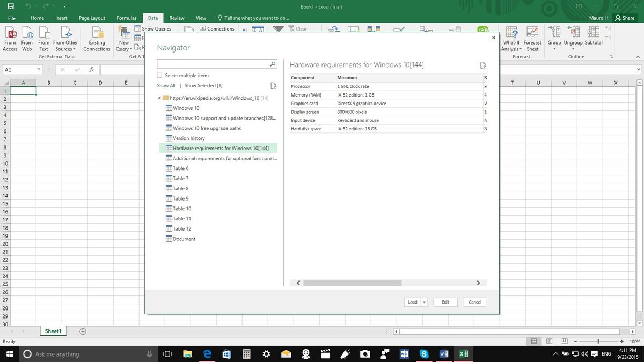Show only selected items in Navigator
644x362 pixels.
[x=202, y=85]
